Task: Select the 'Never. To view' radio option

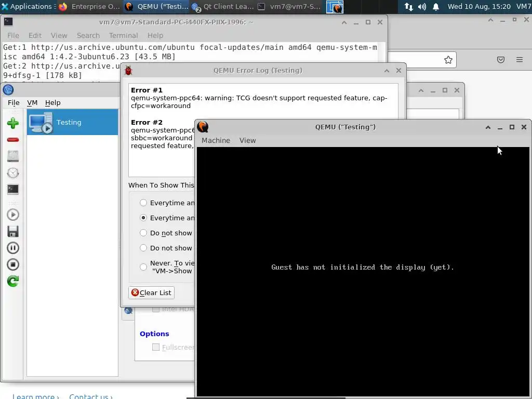Action: 143,267
